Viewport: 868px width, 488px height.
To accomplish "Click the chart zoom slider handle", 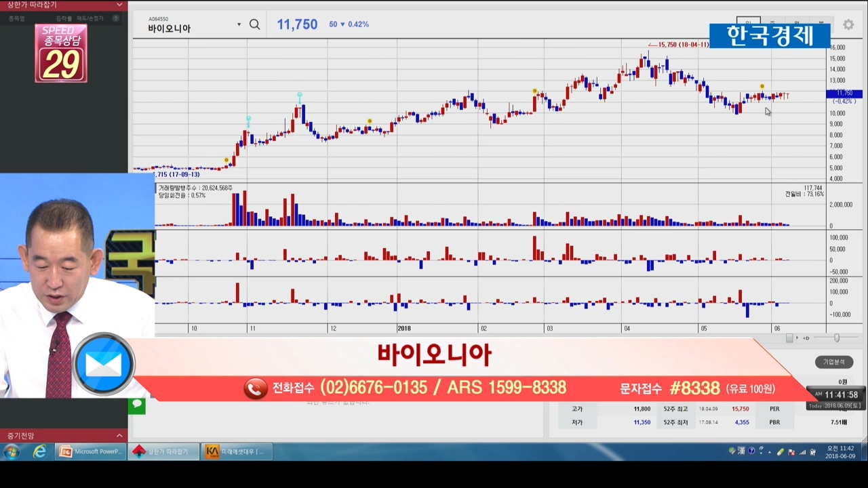I will coord(837,338).
